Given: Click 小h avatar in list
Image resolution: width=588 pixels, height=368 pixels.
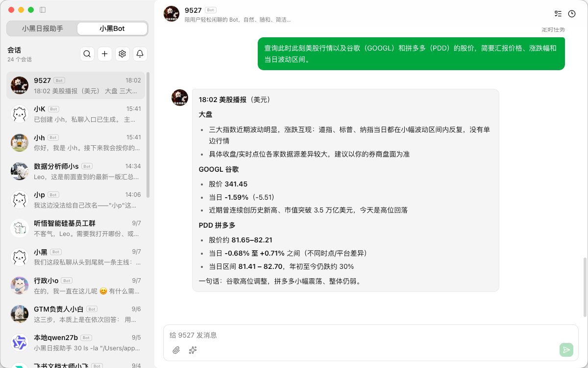Looking at the screenshot, I should (x=20, y=142).
